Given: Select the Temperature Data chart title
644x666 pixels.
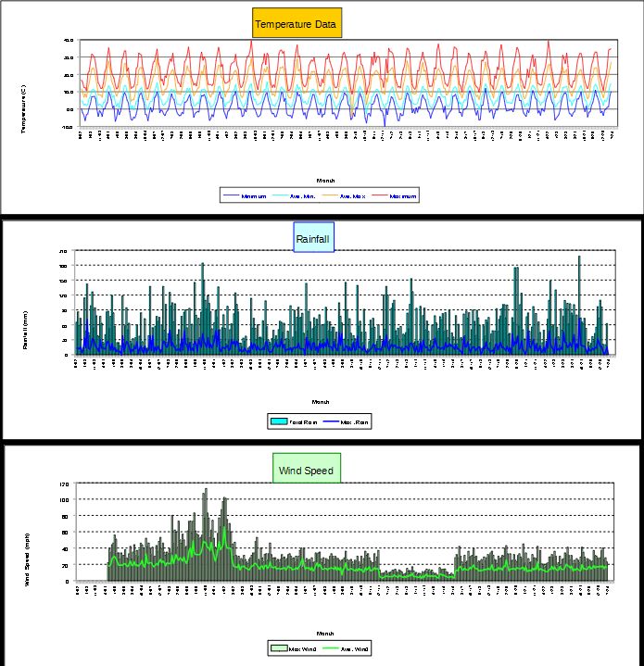Looking at the screenshot, I should tap(297, 23).
